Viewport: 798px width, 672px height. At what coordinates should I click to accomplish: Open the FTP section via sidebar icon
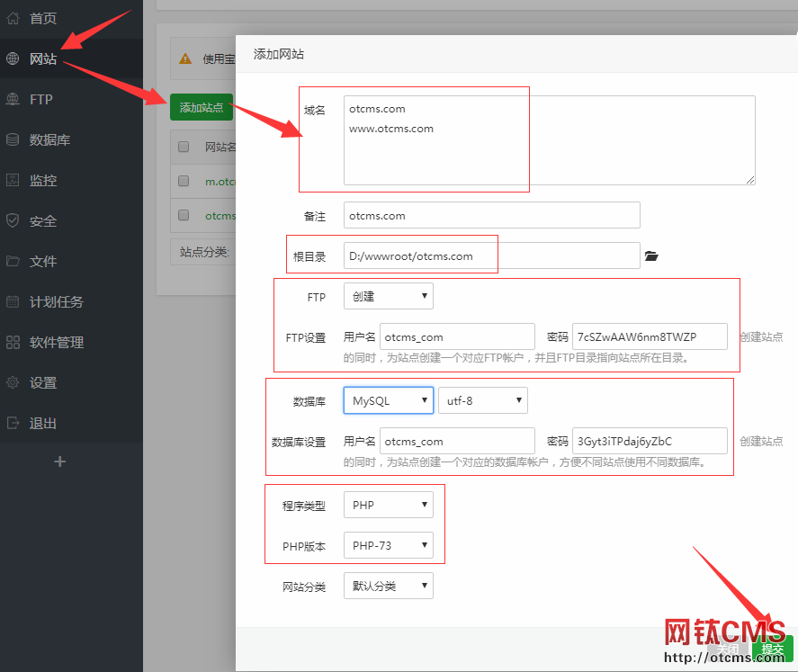pyautogui.click(x=13, y=99)
